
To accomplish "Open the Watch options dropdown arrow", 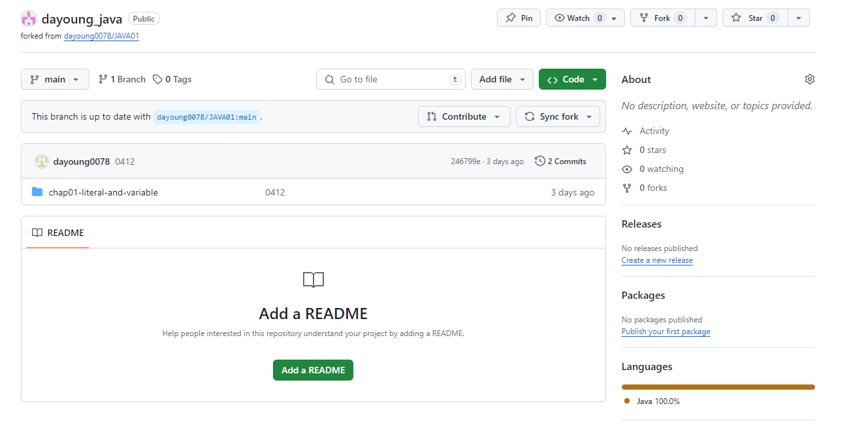I will tap(615, 18).
